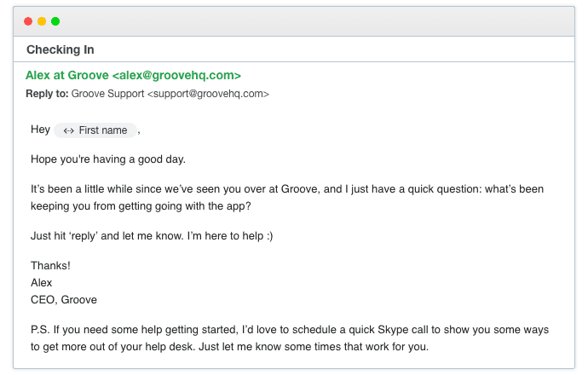The width and height of the screenshot is (588, 375).
Task: Click the "Hope you're having a good day" line
Action: click(x=108, y=159)
